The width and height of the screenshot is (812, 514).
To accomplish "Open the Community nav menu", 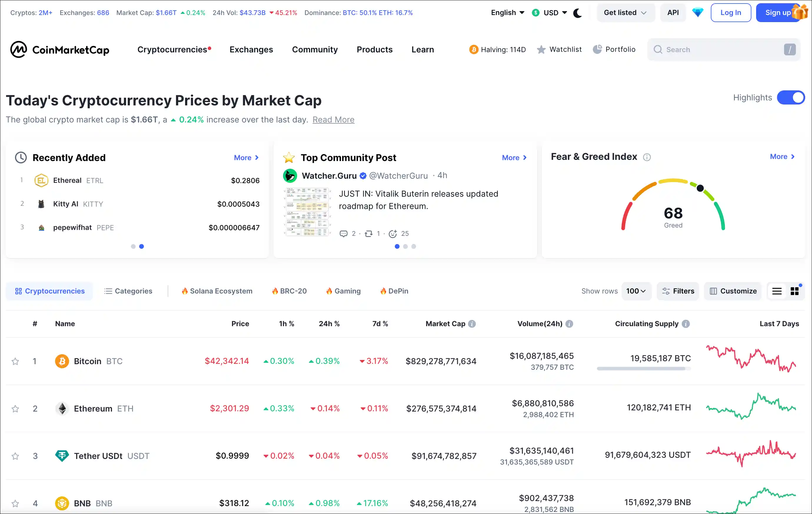I will pyautogui.click(x=315, y=50).
